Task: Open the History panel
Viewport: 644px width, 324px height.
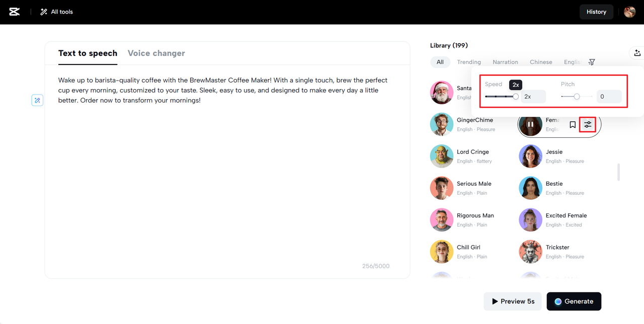Action: click(596, 12)
